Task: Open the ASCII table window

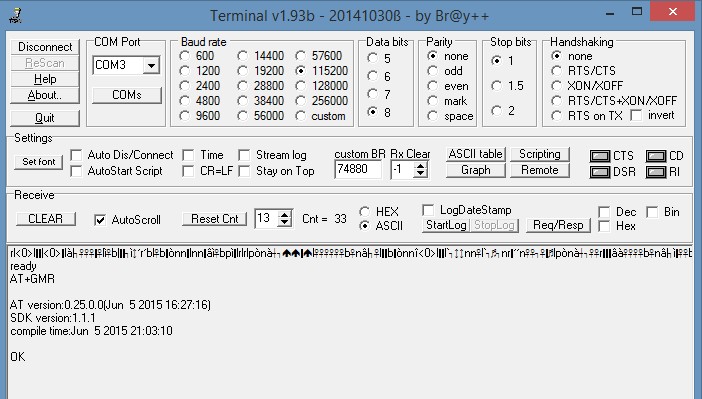Action: pyautogui.click(x=475, y=154)
